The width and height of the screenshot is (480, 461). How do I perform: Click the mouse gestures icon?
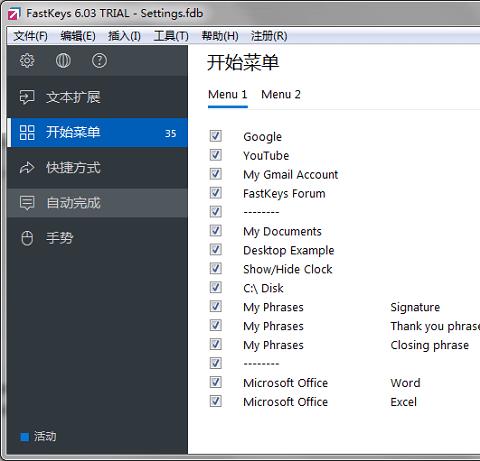(x=27, y=238)
